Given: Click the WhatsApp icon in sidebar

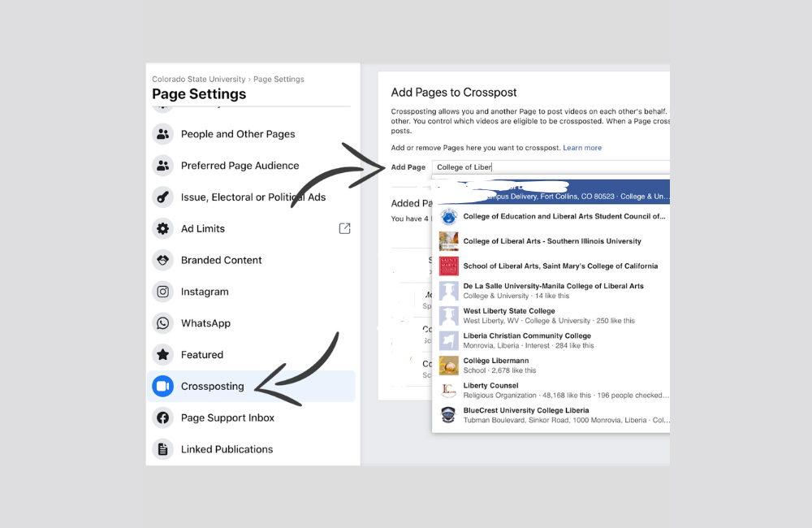Looking at the screenshot, I should pos(163,323).
